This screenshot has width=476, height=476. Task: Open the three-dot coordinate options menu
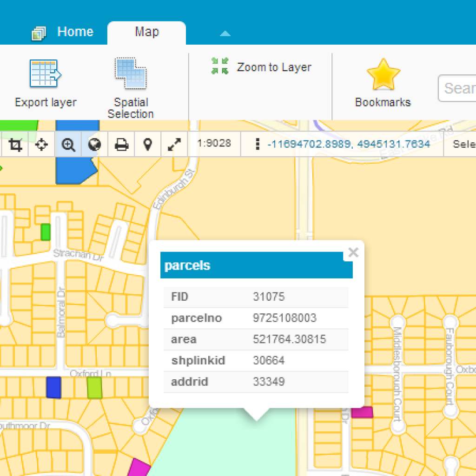pos(258,144)
